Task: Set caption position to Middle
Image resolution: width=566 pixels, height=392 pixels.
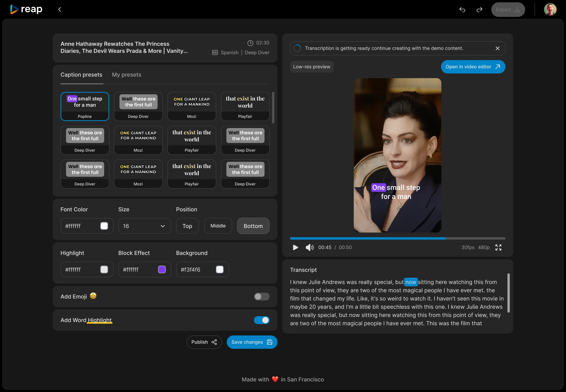Action: (x=218, y=226)
